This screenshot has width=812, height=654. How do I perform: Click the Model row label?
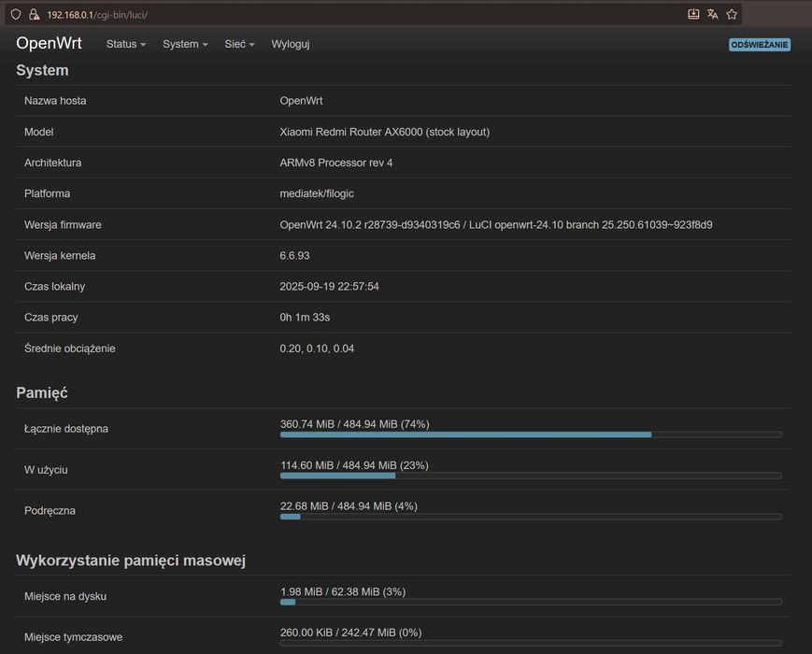coord(39,132)
